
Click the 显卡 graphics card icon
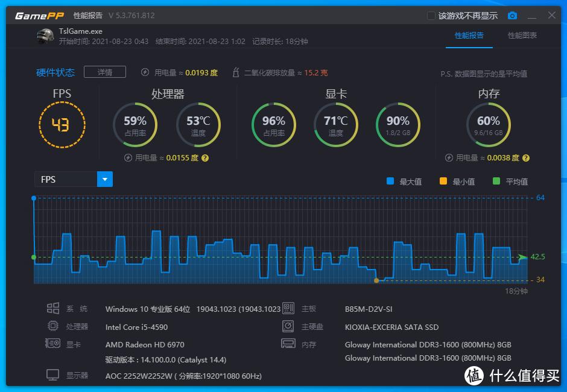coord(54,344)
